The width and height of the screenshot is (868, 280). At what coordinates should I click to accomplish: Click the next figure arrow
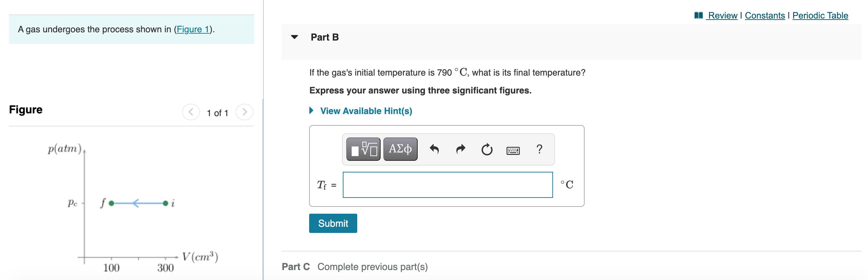tap(245, 112)
